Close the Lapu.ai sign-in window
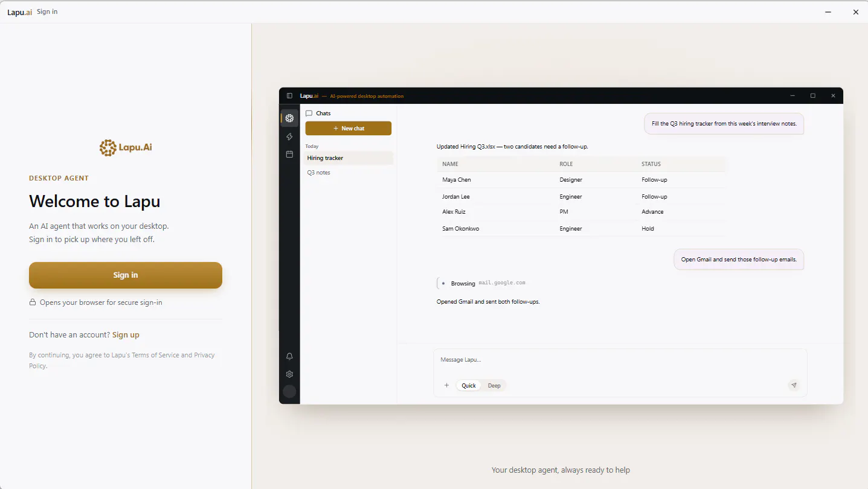The image size is (868, 489). pyautogui.click(x=855, y=12)
